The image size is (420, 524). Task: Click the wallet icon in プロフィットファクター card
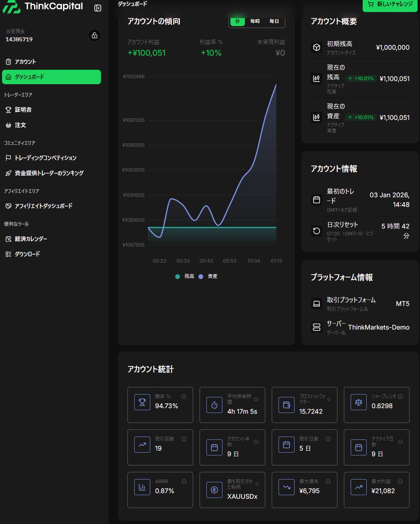(286, 405)
